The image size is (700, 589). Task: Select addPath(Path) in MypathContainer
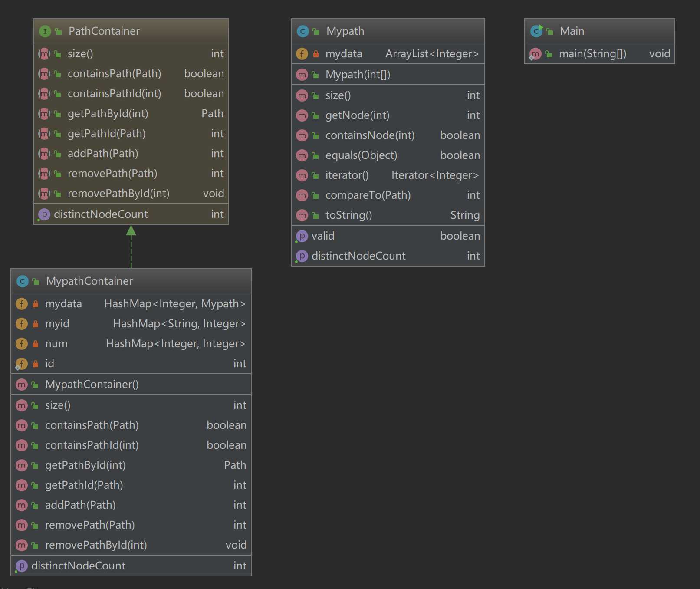(x=80, y=505)
